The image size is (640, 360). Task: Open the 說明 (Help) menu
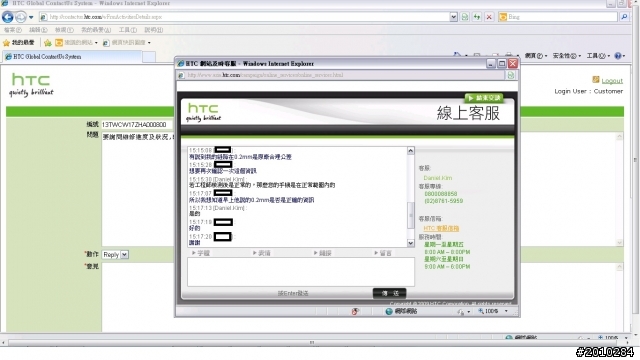coord(153,30)
